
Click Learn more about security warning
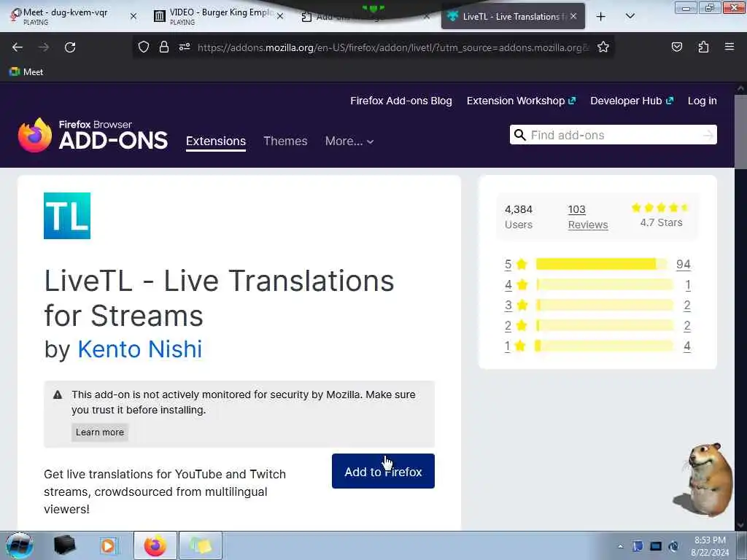(x=100, y=432)
